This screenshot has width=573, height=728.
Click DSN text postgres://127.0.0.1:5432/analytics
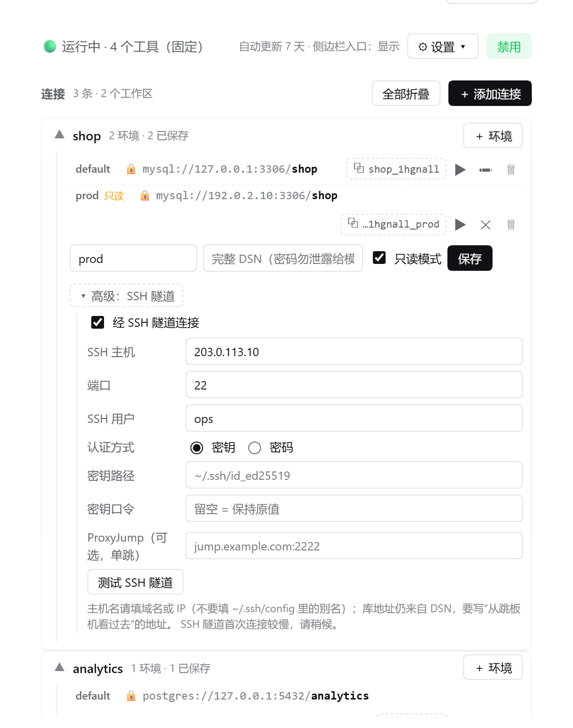pyautogui.click(x=256, y=696)
